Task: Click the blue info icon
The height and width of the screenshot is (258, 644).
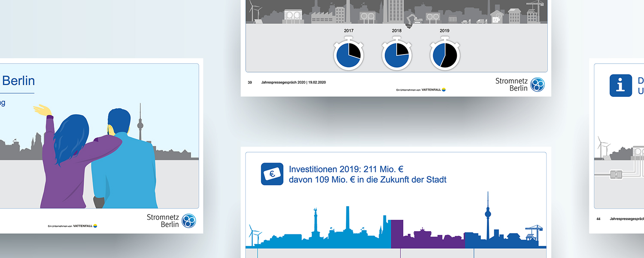Action: 621,86
